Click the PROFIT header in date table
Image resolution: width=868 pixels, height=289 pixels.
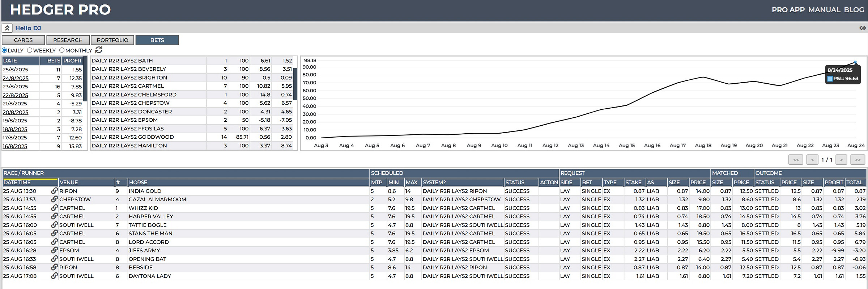[72, 61]
